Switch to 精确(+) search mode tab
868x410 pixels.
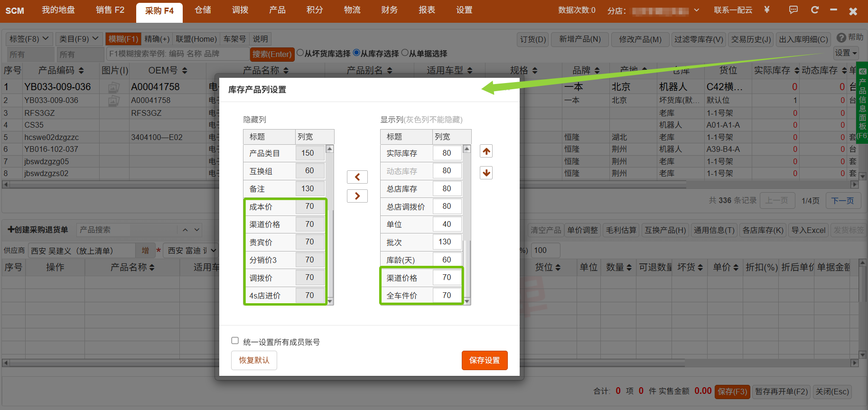pyautogui.click(x=157, y=39)
